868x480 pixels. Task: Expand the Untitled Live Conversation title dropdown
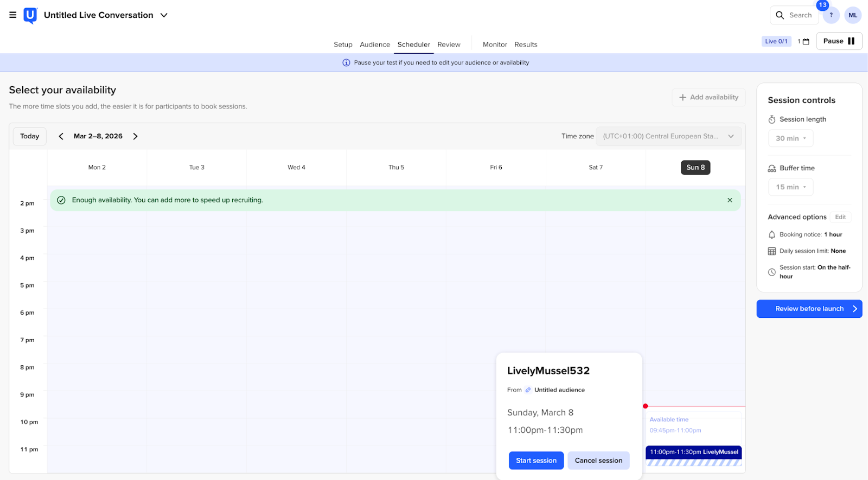(x=164, y=15)
